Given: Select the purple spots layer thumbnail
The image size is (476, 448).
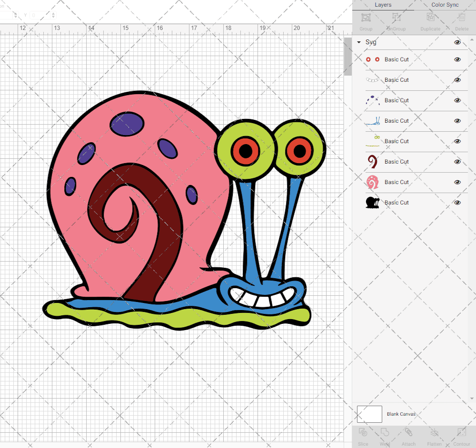Looking at the screenshot, I should click(x=373, y=100).
